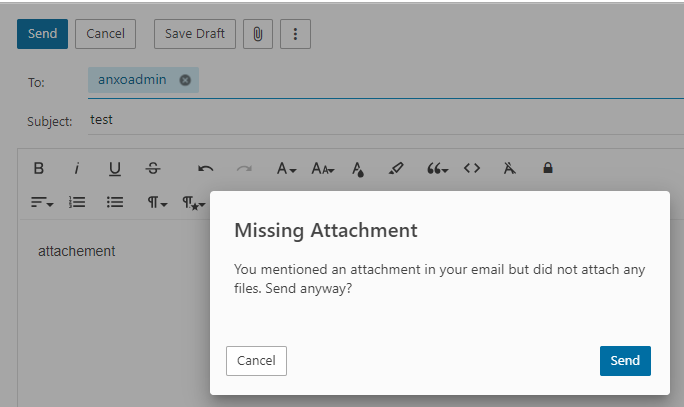
Task: Click the clear formatting icon
Action: pyautogui.click(x=510, y=168)
